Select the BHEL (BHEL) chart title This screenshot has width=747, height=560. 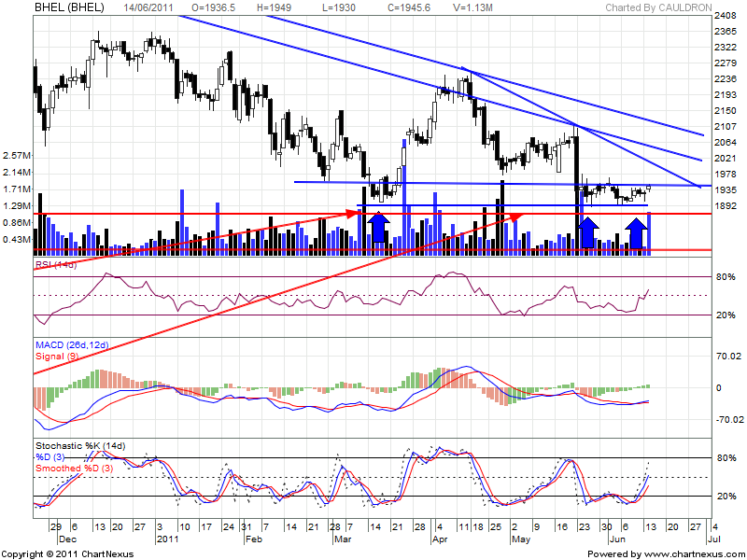pos(67,7)
